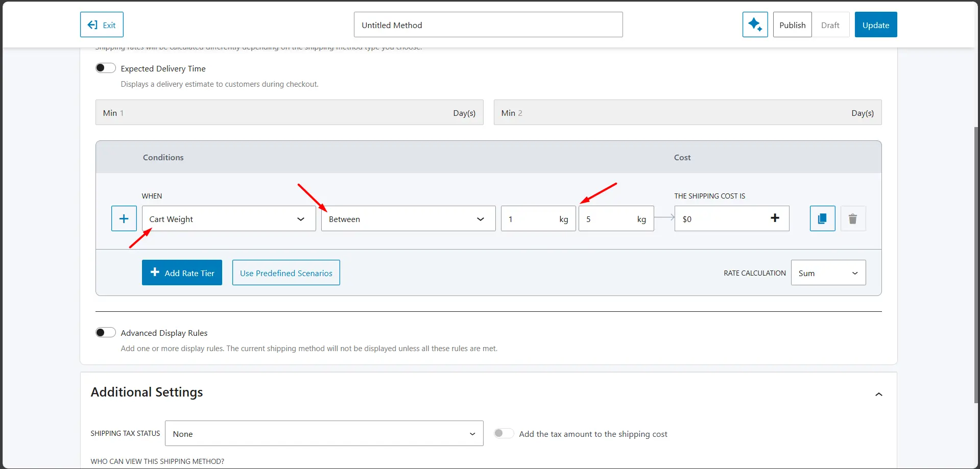The image size is (980, 469).
Task: Click the Add Rate Tier button
Action: tap(182, 273)
